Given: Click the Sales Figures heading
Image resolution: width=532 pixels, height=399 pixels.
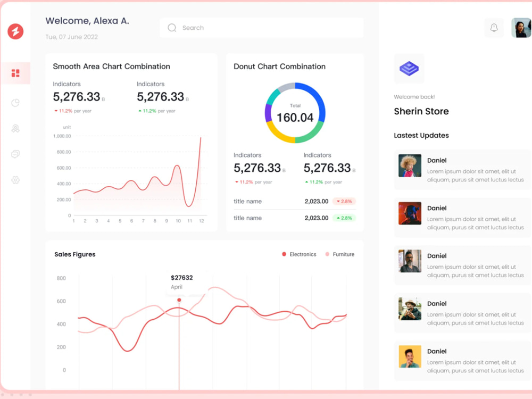Looking at the screenshot, I should [x=74, y=254].
